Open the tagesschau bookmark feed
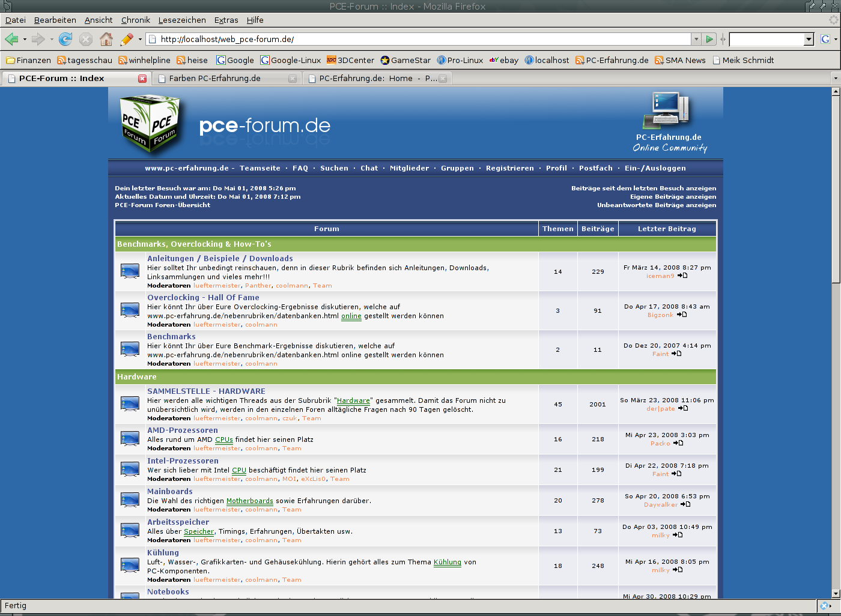 pos(85,61)
